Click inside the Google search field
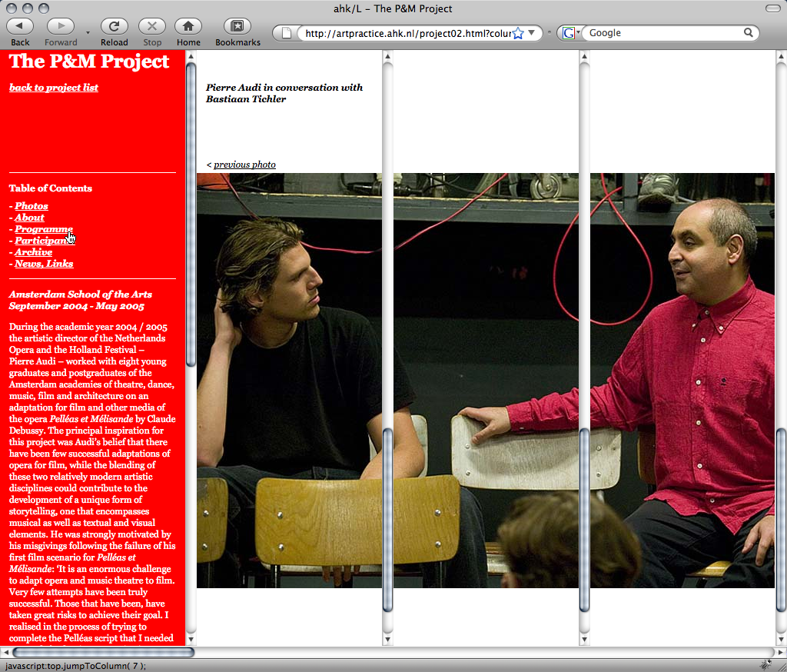 (x=661, y=33)
